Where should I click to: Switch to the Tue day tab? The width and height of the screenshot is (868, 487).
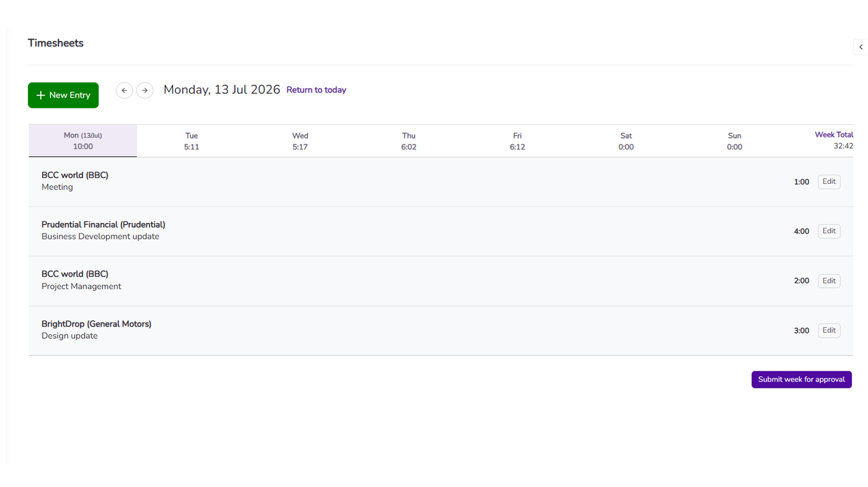[192, 141]
